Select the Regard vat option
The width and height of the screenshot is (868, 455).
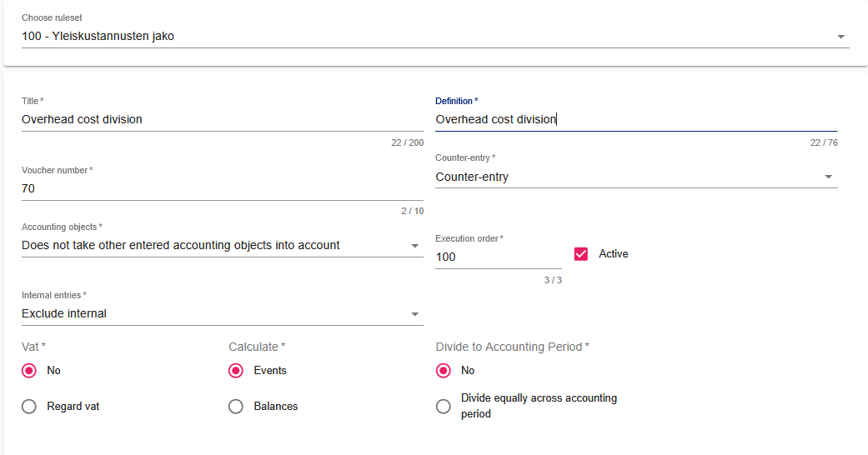[29, 407]
